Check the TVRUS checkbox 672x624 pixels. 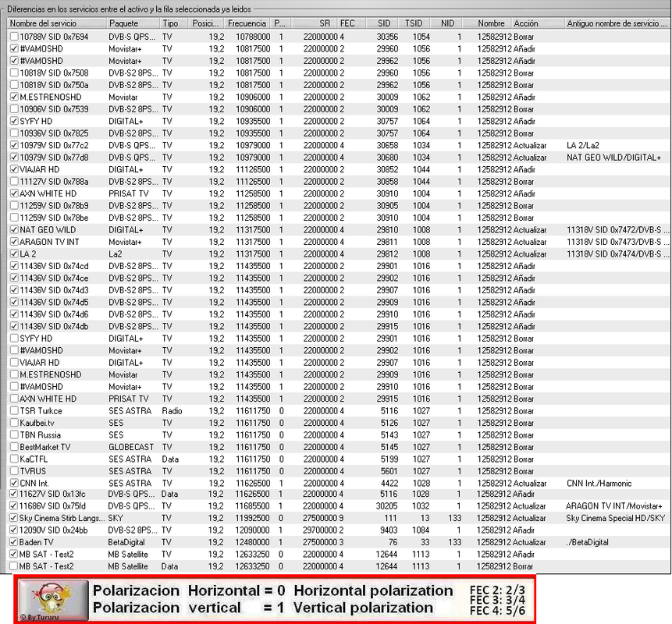click(14, 471)
